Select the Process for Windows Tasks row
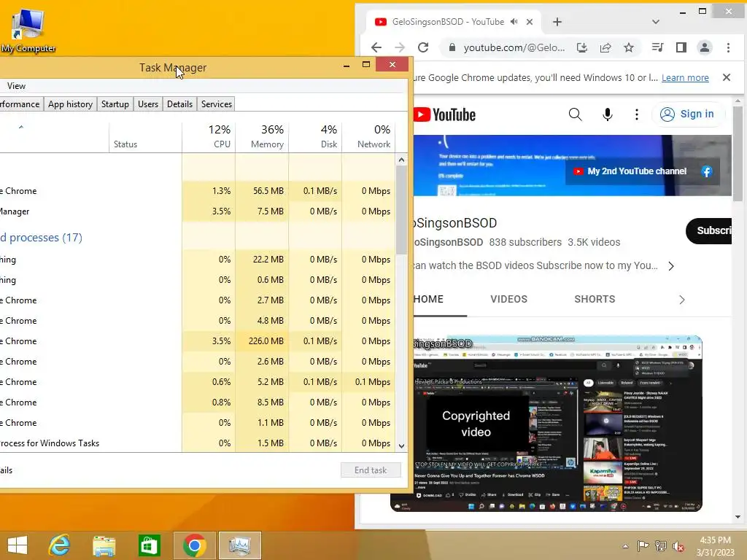Viewport: 747px width, 560px height. coord(197,443)
